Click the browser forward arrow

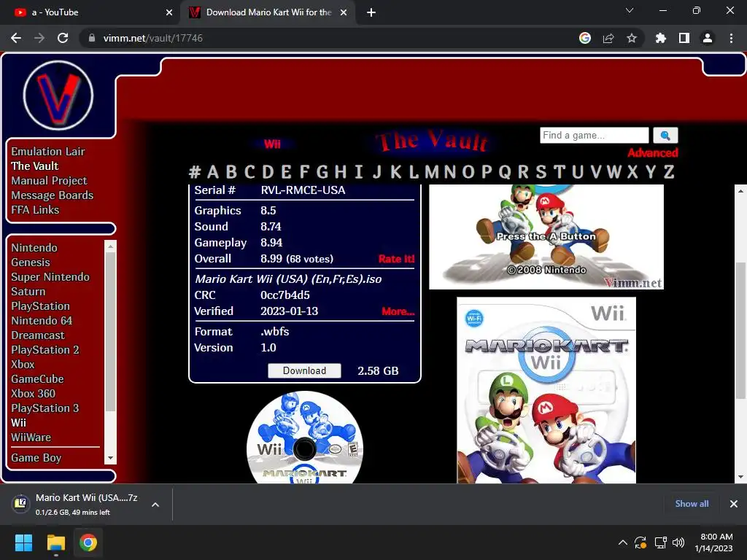click(x=39, y=38)
